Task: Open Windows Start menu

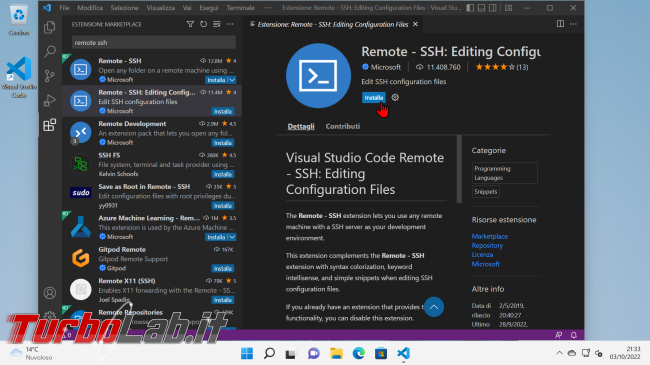Action: [247, 353]
